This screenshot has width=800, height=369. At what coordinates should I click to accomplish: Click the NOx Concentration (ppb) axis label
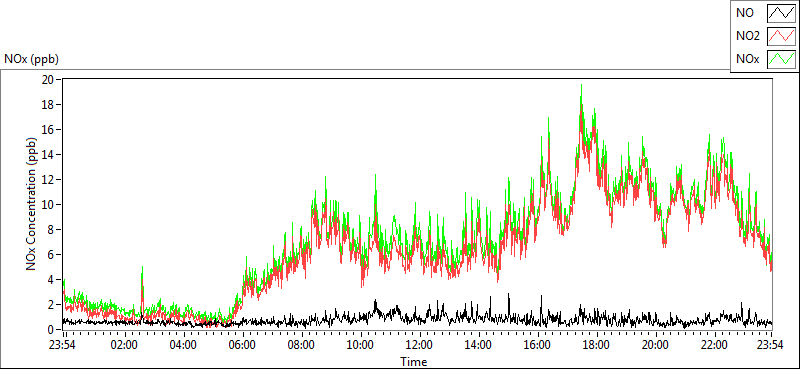pyautogui.click(x=31, y=204)
